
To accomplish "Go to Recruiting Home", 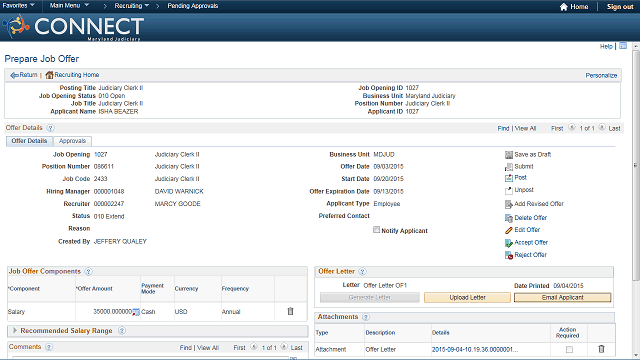I will tap(72, 75).
